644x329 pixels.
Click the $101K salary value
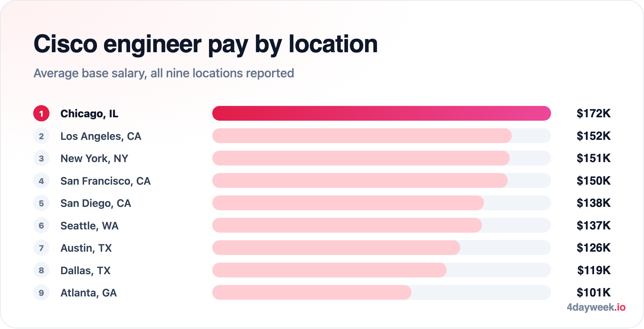click(x=593, y=293)
